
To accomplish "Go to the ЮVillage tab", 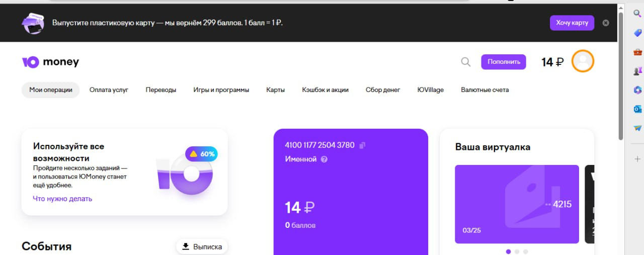I will coord(431,90).
